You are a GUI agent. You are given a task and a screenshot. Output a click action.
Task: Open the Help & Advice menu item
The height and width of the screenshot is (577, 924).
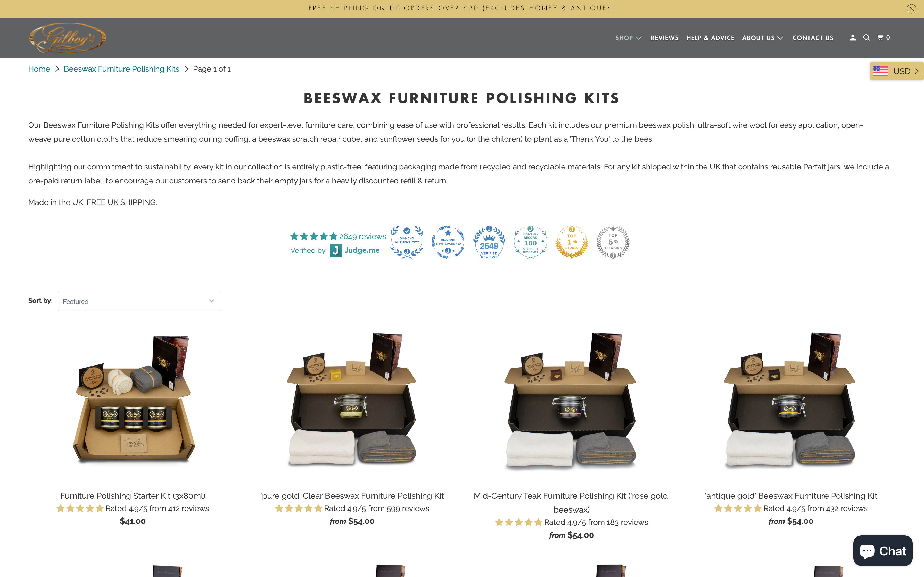[x=710, y=38]
